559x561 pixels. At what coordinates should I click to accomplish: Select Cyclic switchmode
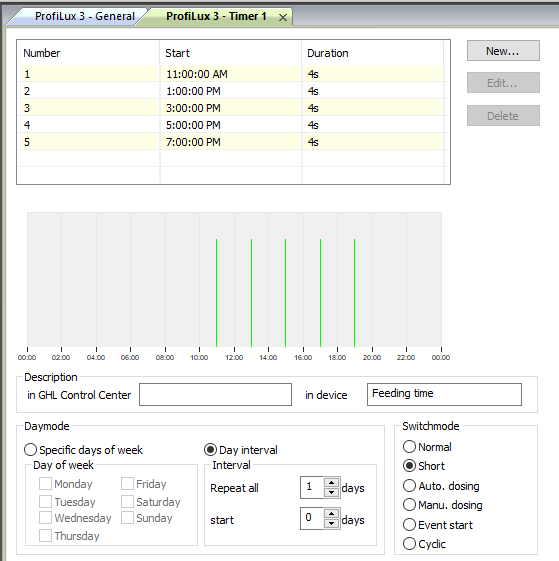coord(424,544)
